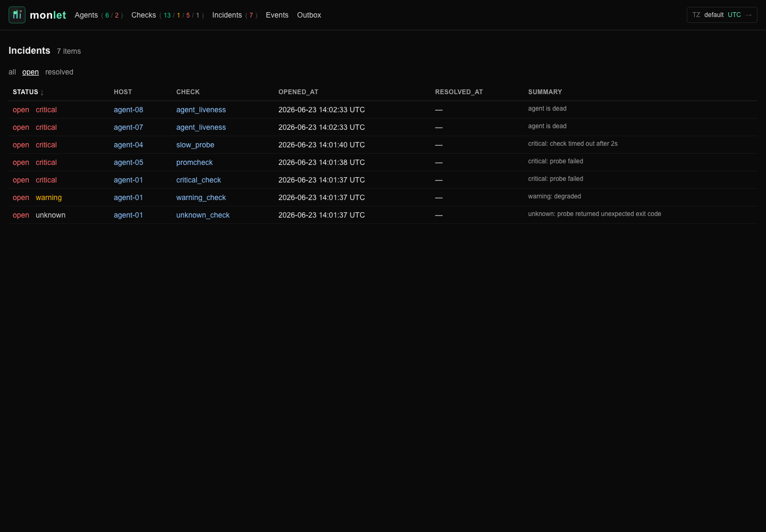766x532 pixels.
Task: Open agent_liveness check for agent-07
Action: (201, 127)
